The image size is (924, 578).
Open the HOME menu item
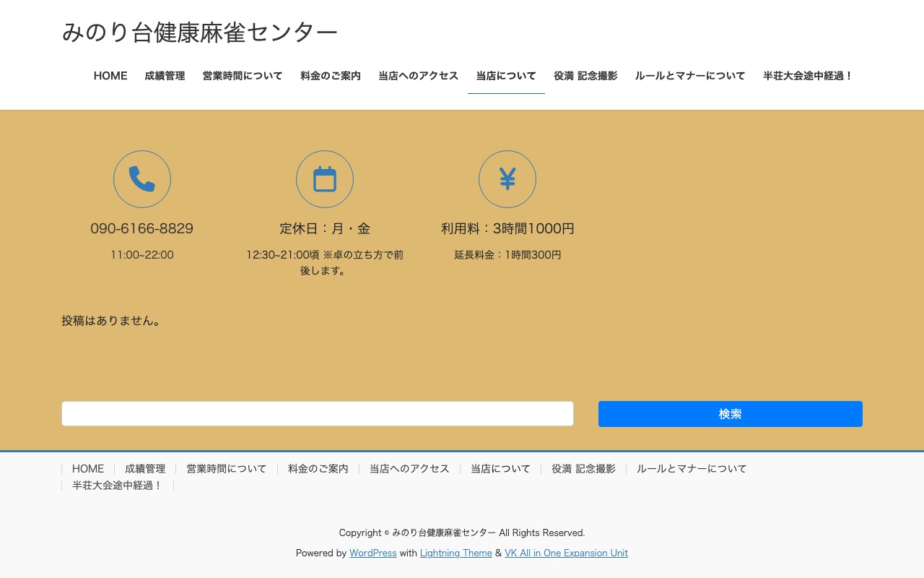tap(110, 75)
